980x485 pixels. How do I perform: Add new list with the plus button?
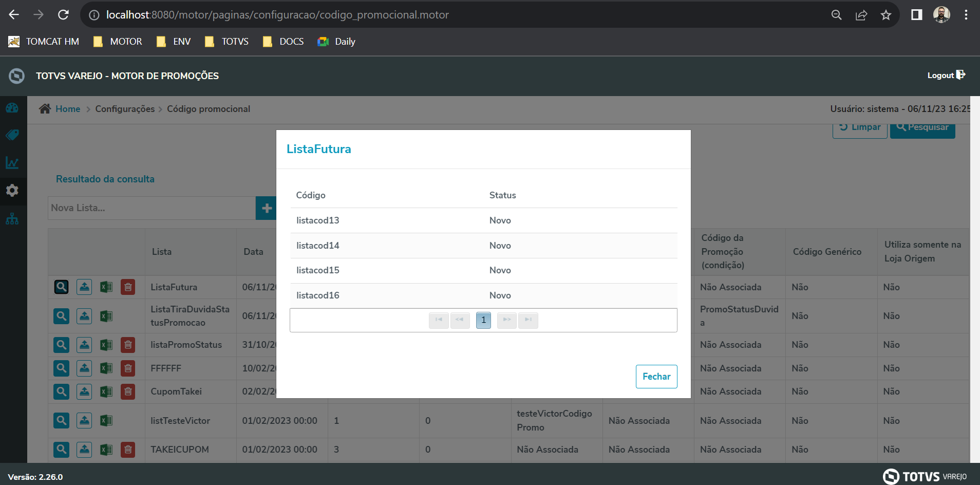tap(266, 208)
